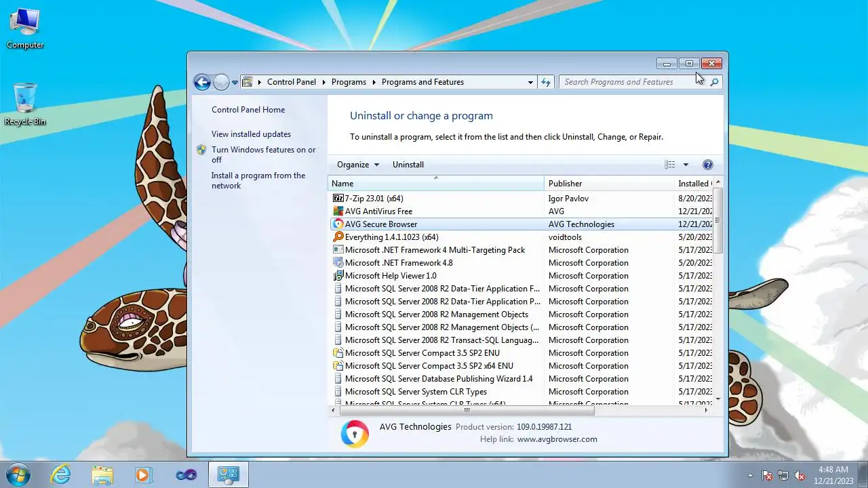This screenshot has height=488, width=868.
Task: Click the AVG browser icon in details pane
Action: click(355, 434)
